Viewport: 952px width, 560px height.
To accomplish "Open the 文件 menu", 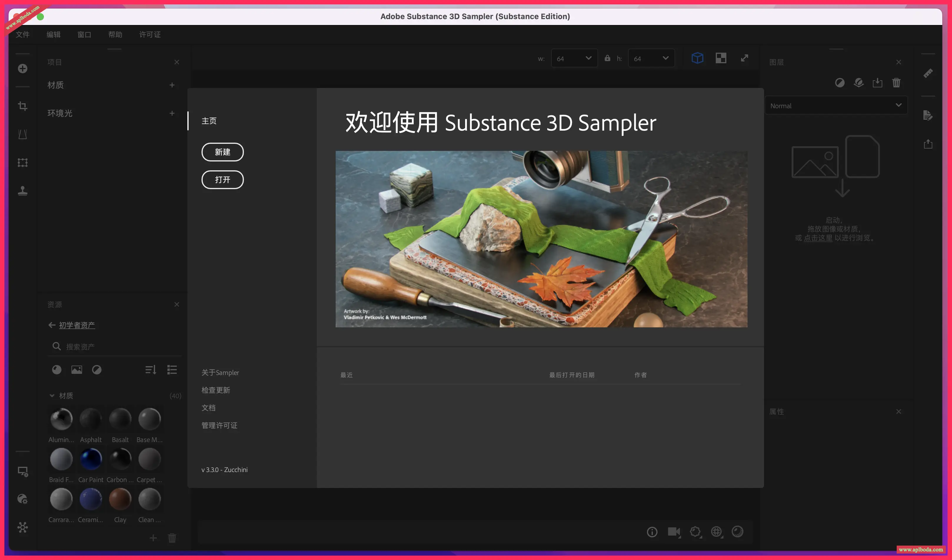I will coord(23,35).
